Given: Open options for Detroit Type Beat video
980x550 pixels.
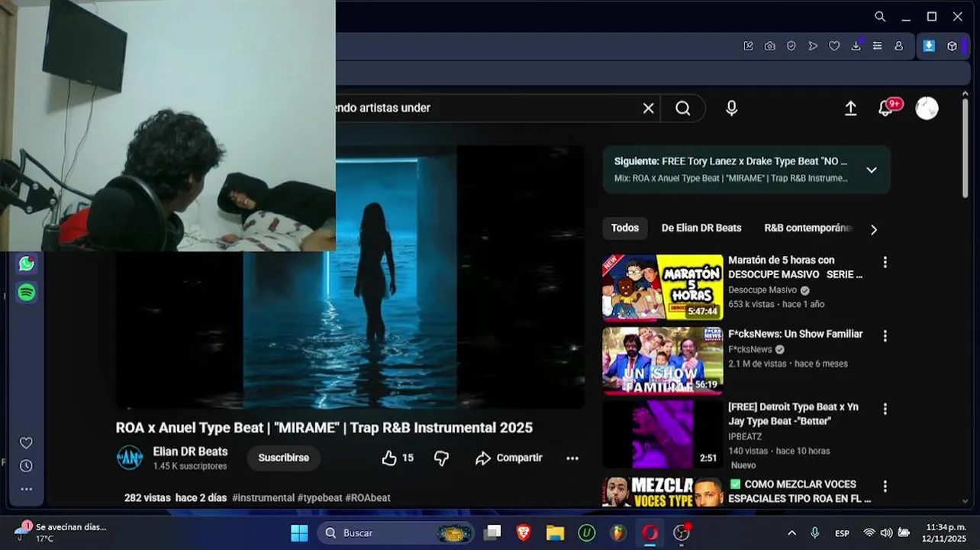Looking at the screenshot, I should click(885, 409).
